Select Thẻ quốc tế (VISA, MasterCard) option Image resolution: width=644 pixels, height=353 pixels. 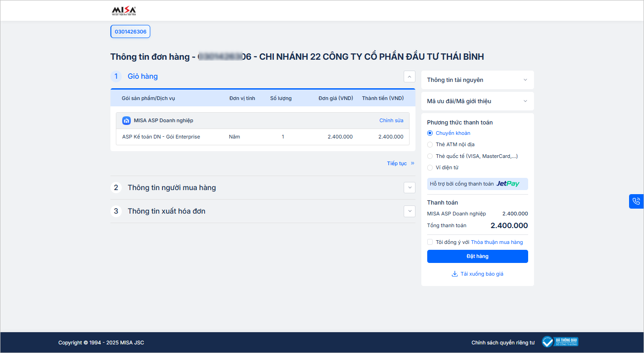430,156
